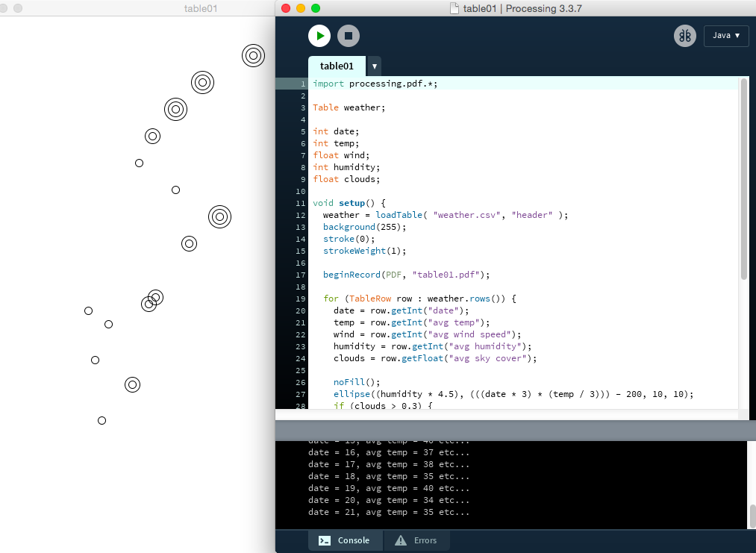
Task: Run the sketch with the play button
Action: (319, 35)
